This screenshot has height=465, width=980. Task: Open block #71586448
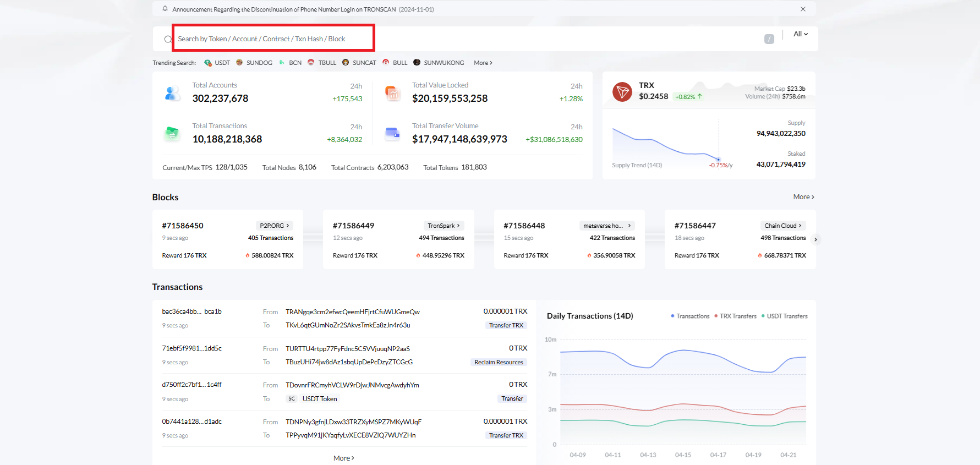(524, 226)
